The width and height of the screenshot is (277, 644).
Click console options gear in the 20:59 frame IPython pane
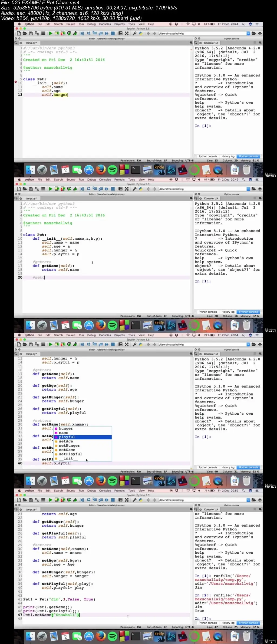pos(260,509)
